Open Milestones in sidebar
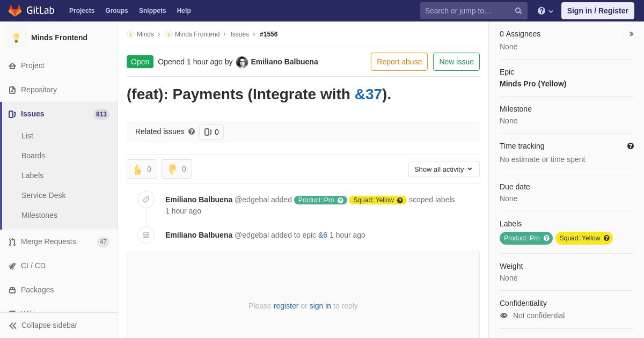 pos(39,215)
